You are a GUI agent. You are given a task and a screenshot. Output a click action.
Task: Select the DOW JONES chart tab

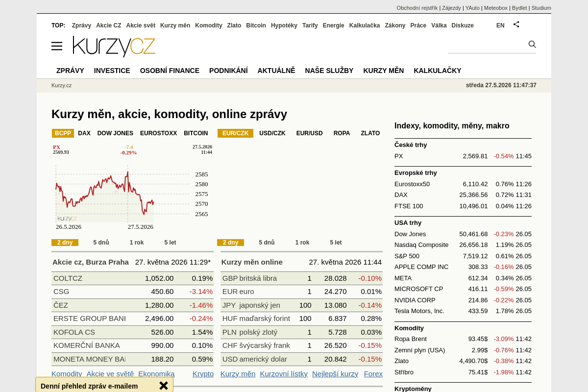click(115, 133)
